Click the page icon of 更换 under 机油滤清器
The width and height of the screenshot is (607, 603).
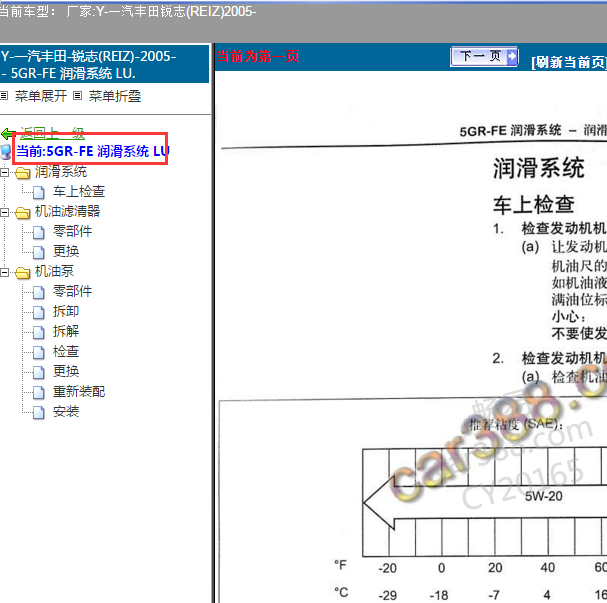[38, 252]
